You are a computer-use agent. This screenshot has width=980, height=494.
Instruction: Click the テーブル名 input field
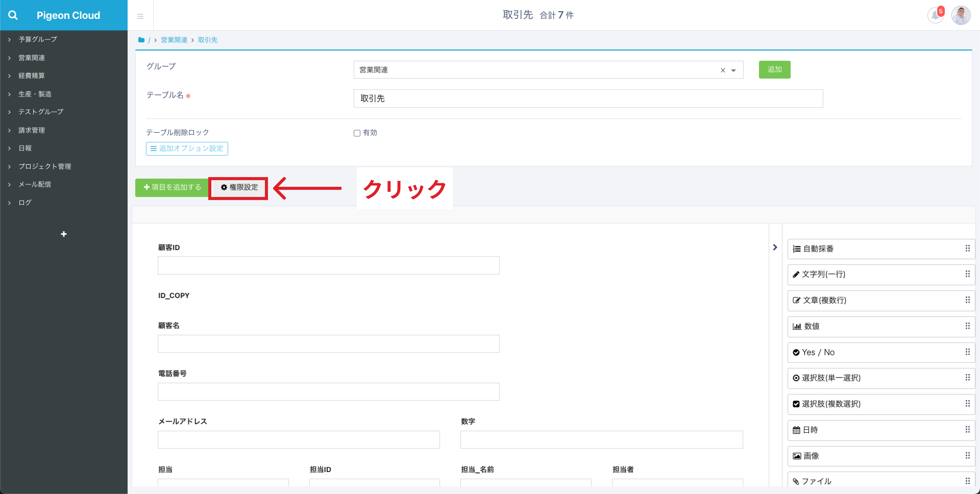pyautogui.click(x=588, y=98)
